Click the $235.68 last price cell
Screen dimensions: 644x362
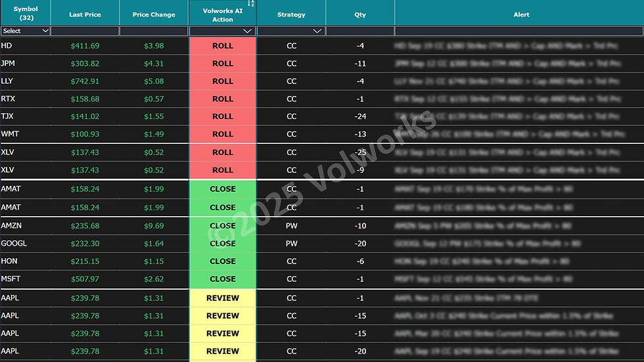(x=85, y=226)
